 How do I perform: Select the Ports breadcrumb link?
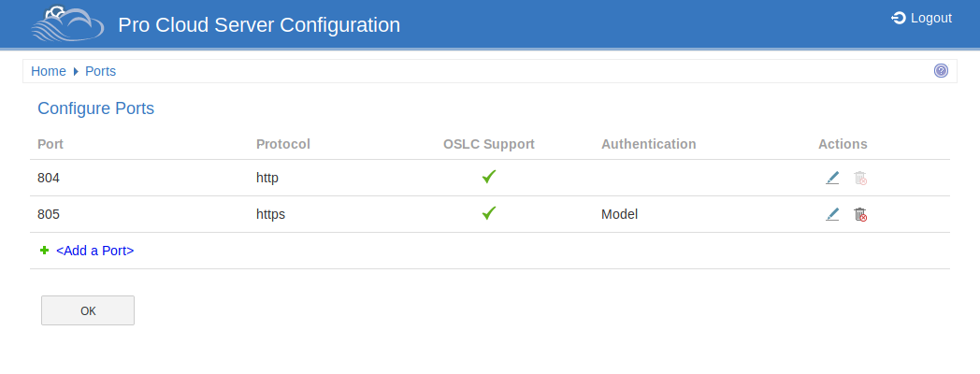(100, 71)
